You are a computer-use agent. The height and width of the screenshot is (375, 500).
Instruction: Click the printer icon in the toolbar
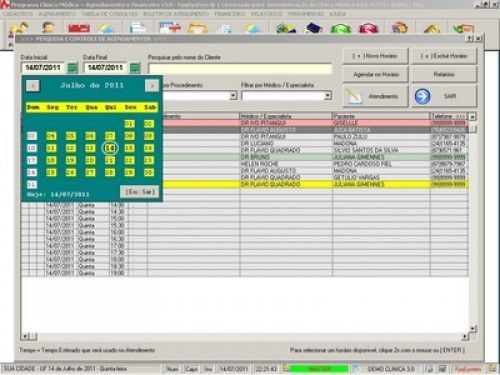(138, 28)
